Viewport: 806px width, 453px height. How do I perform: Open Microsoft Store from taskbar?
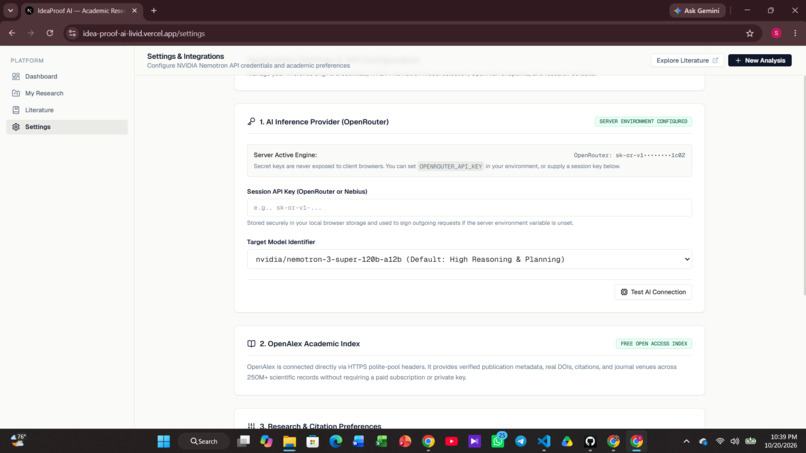pos(313,441)
